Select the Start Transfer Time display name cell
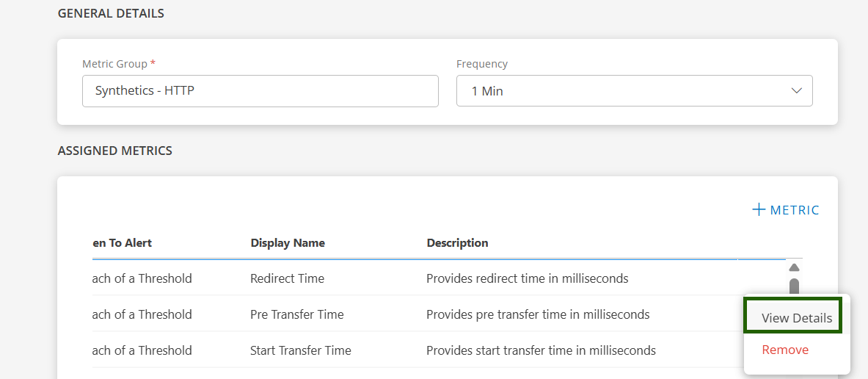Viewport: 868px width, 379px height. [300, 350]
